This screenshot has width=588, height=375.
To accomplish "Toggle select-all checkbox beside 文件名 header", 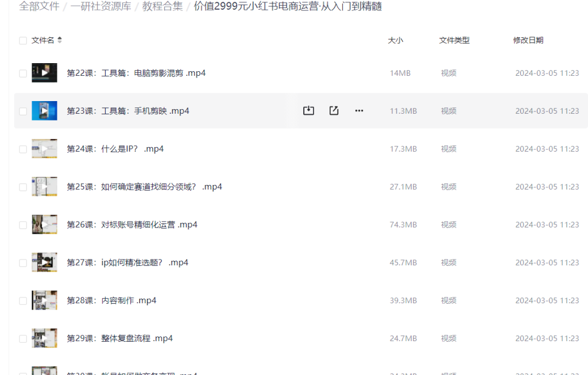I will click(23, 41).
